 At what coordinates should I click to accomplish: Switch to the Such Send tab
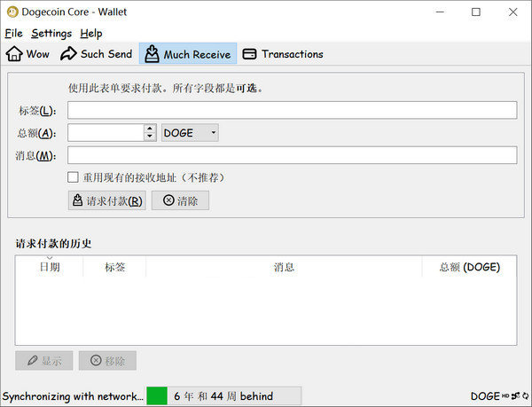click(97, 53)
